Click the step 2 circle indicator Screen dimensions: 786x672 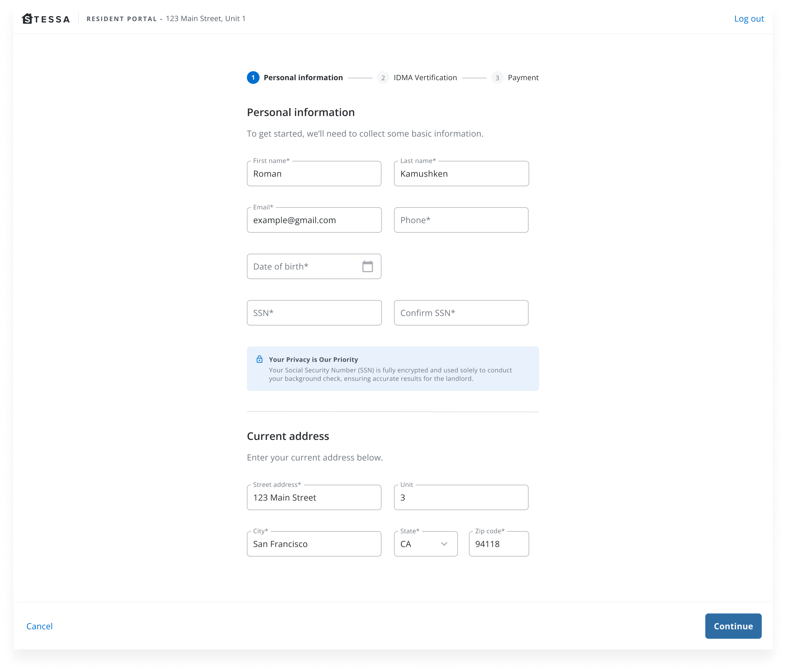[x=383, y=78]
